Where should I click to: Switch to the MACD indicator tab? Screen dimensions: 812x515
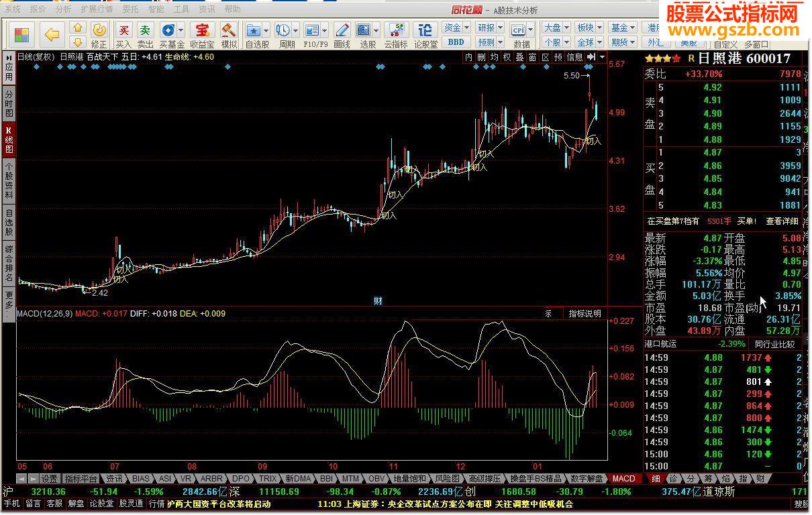[623, 479]
